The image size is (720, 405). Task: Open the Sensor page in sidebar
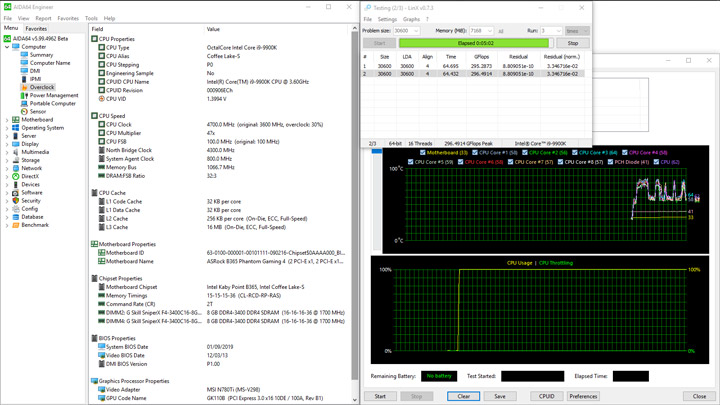38,112
